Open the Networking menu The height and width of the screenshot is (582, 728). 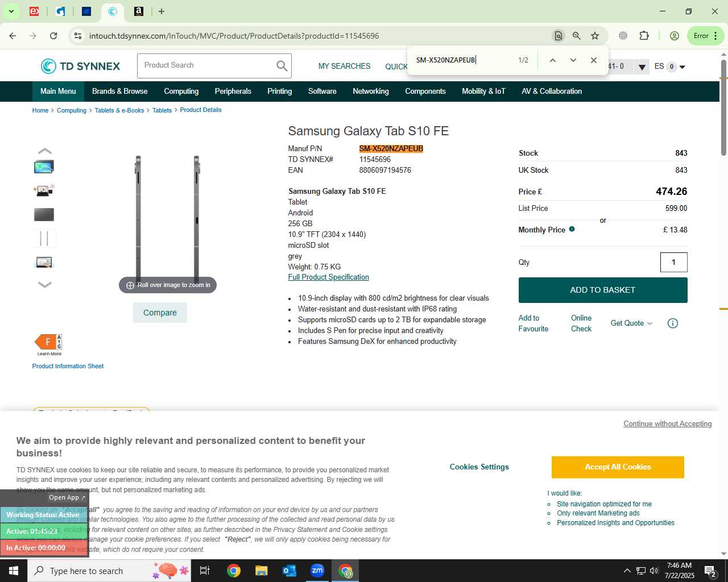(x=371, y=92)
